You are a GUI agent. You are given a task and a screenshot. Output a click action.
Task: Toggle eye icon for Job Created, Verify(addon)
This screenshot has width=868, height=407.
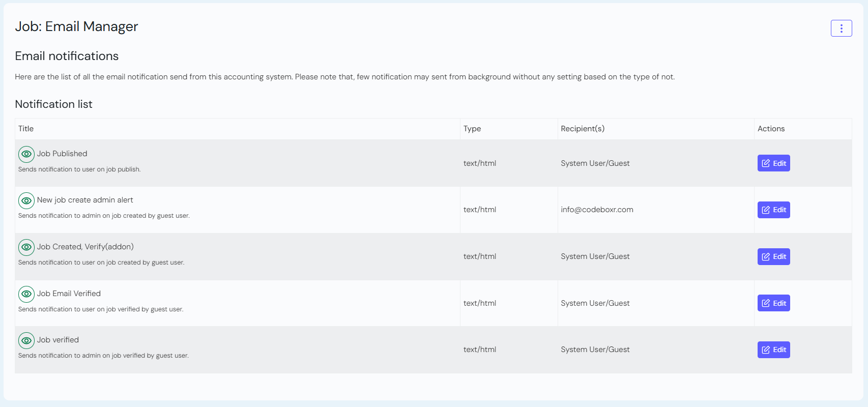click(x=26, y=247)
